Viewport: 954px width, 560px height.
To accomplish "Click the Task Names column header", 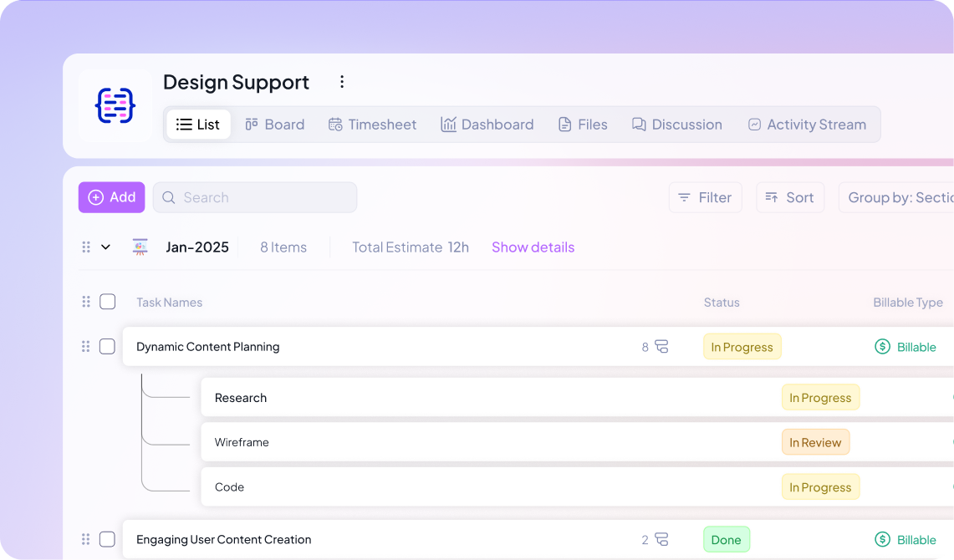I will 169,303.
